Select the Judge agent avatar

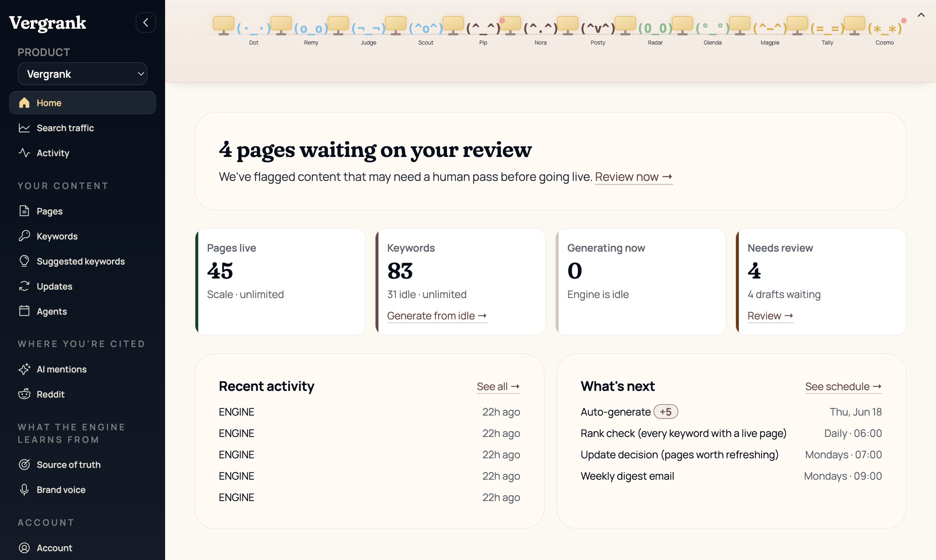tap(369, 28)
